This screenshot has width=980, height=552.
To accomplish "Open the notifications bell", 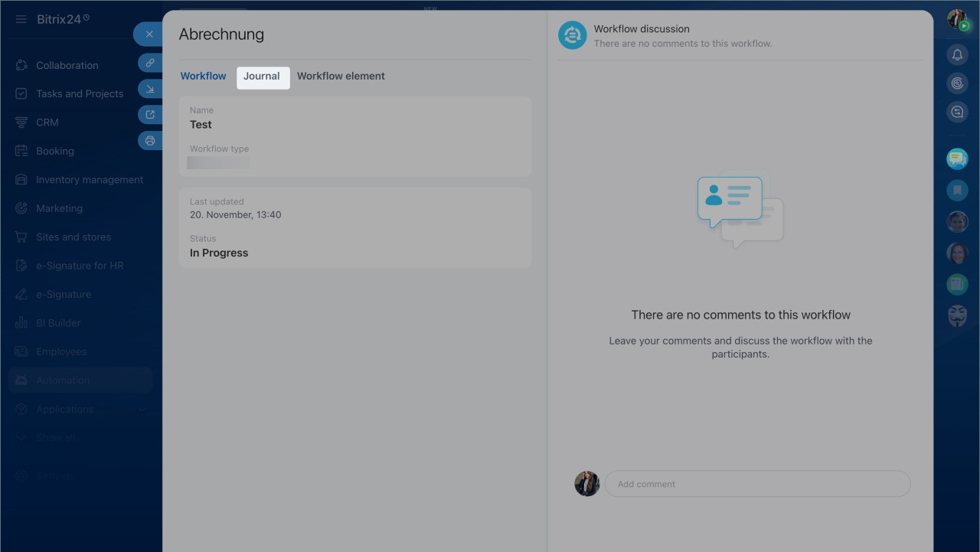I will click(957, 54).
